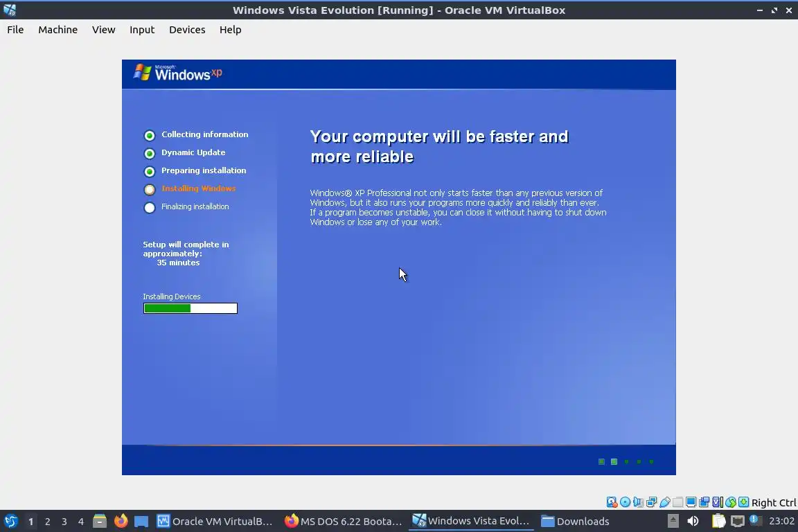
Task: Click the Installing Windows step bullet
Action: tap(149, 189)
